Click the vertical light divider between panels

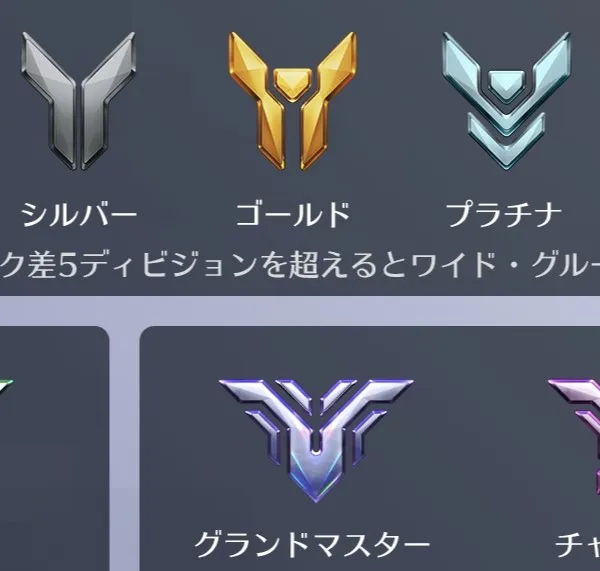coord(124,449)
